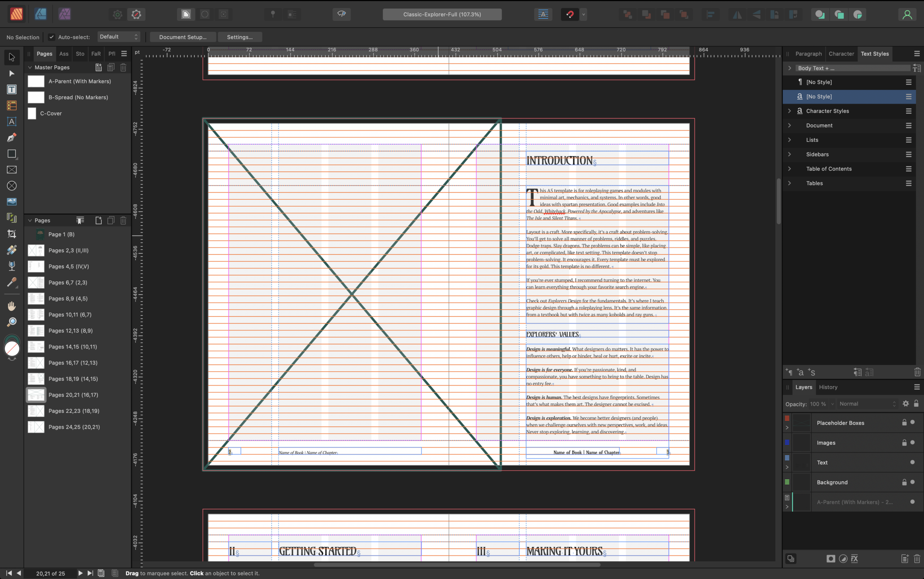Viewport: 924px width, 579px height.
Task: Open the Sto (Stock) panel tab
Action: coord(80,53)
